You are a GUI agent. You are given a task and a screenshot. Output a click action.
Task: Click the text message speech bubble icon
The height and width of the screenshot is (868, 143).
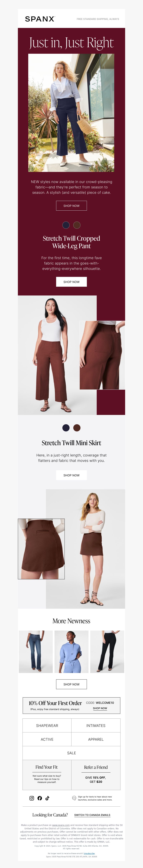pyautogui.click(x=74, y=798)
